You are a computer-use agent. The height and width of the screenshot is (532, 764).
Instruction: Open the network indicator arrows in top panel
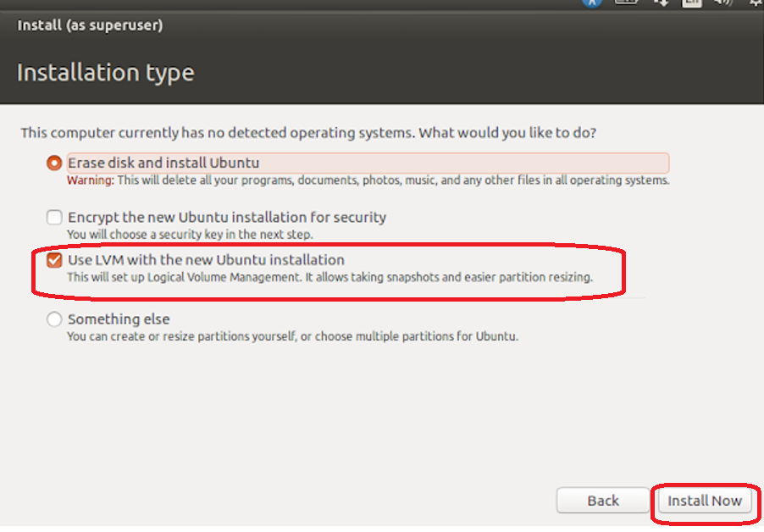(661, 3)
